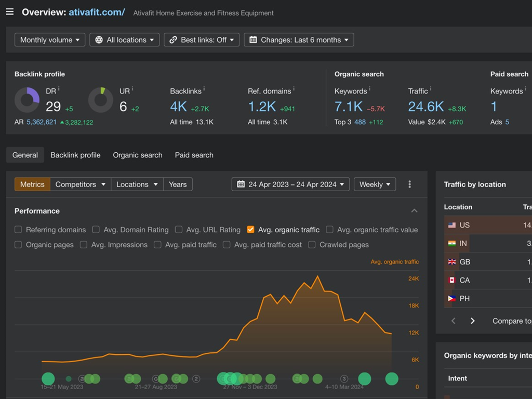Image resolution: width=532 pixels, height=399 pixels.
Task: Click the PH location row
Action: [x=488, y=298]
